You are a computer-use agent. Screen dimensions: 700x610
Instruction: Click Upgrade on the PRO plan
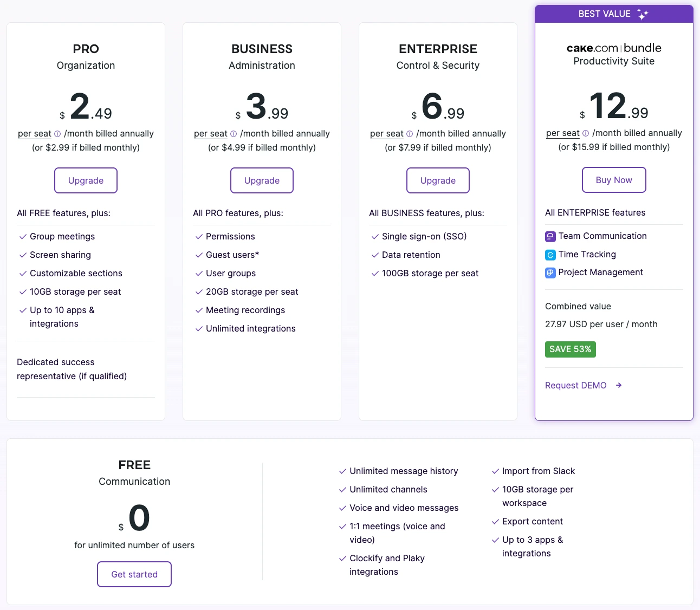(x=86, y=180)
